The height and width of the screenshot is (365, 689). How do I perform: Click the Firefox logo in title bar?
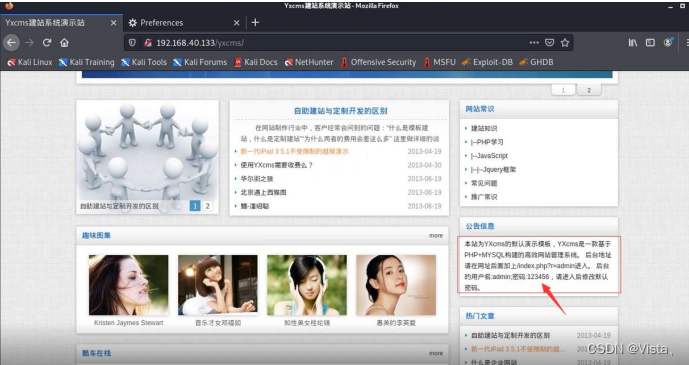coord(8,6)
